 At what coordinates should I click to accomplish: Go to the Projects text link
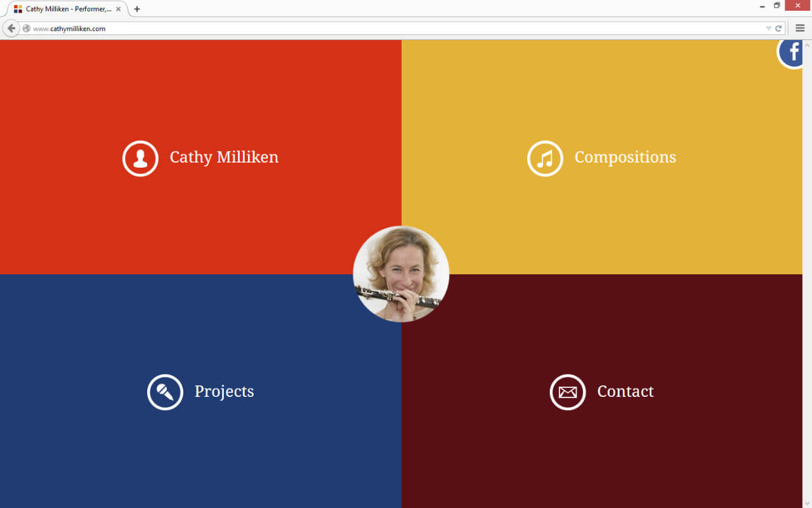225,392
